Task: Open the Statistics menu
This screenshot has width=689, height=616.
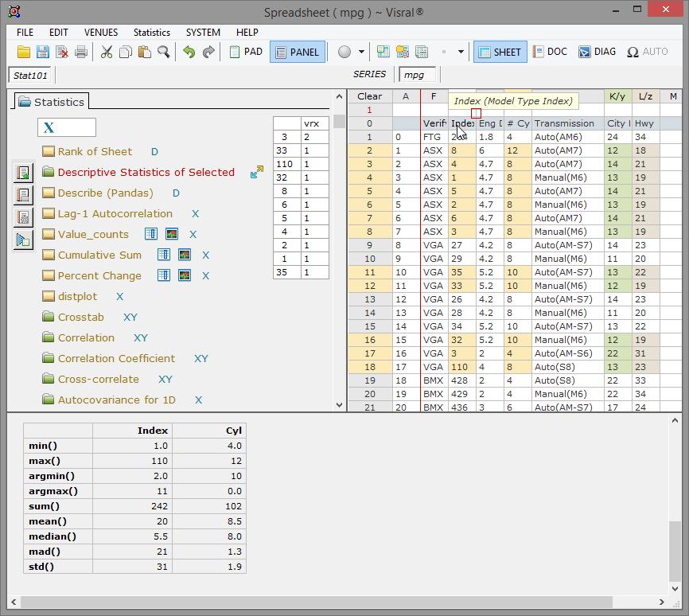Action: [151, 33]
